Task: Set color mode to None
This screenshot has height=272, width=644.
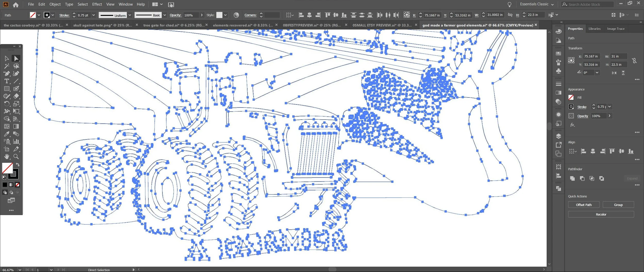Action: click(18, 185)
